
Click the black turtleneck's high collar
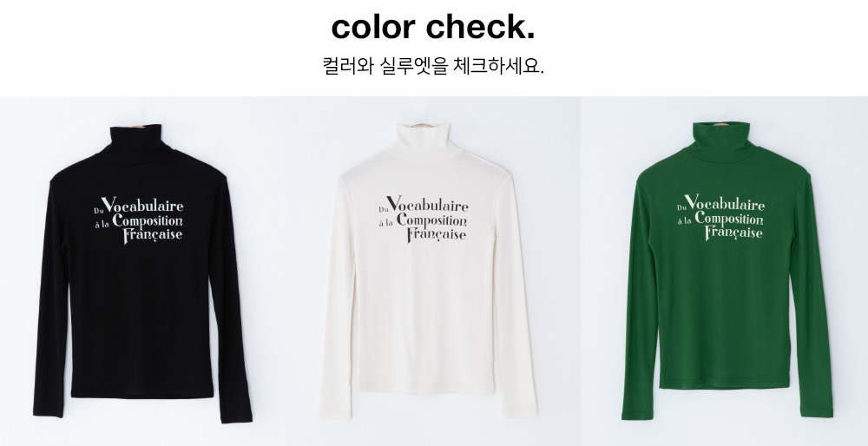coord(135,143)
